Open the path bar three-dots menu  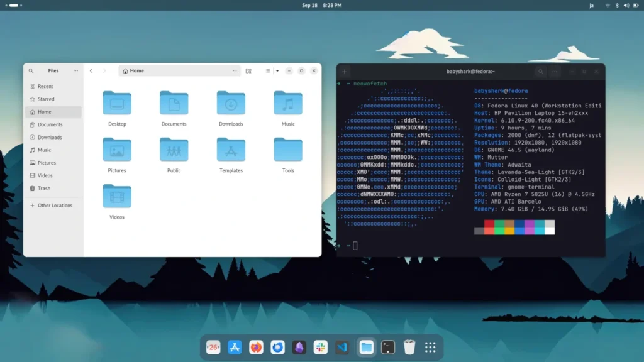click(x=235, y=70)
